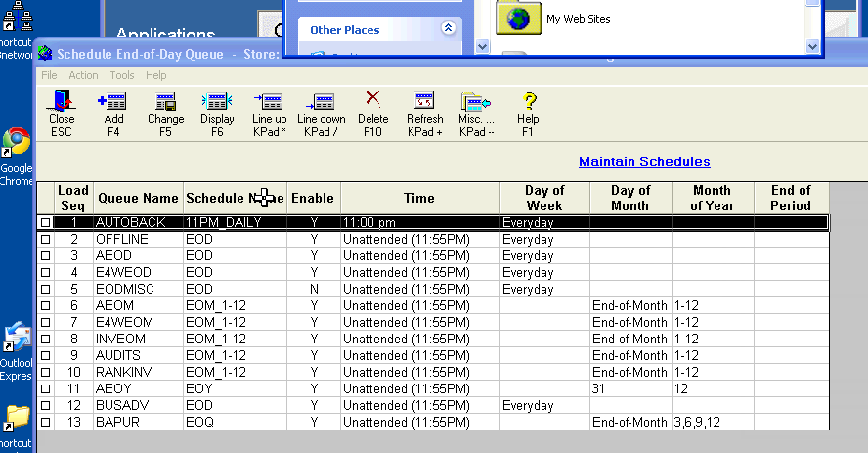This screenshot has height=453, width=868.
Task: Click the Google Chrome desktop icon
Action: click(16, 141)
